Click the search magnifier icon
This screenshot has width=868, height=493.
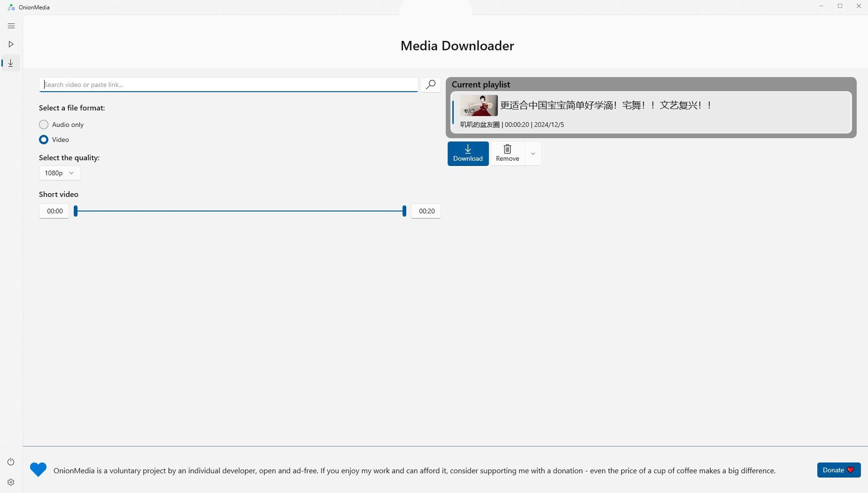430,85
